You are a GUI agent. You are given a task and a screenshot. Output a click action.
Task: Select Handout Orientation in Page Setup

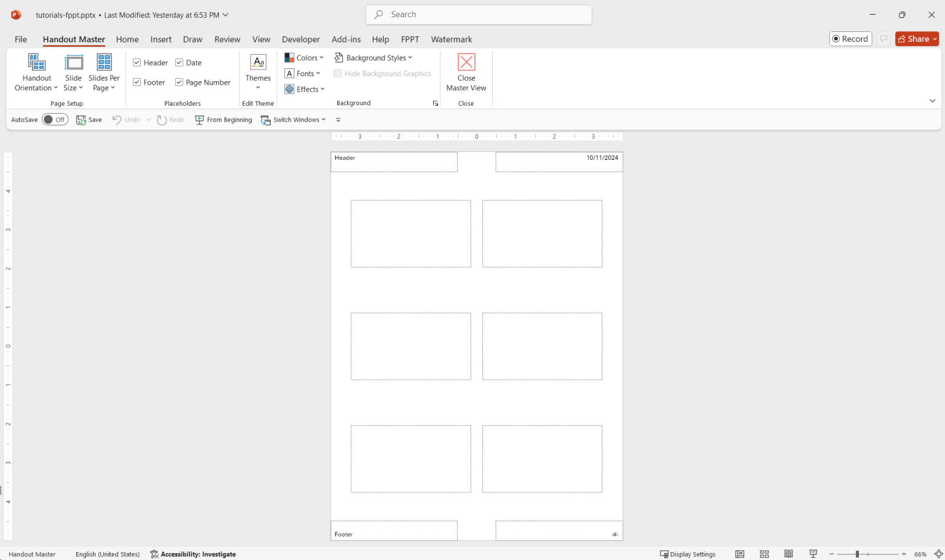coord(36,72)
